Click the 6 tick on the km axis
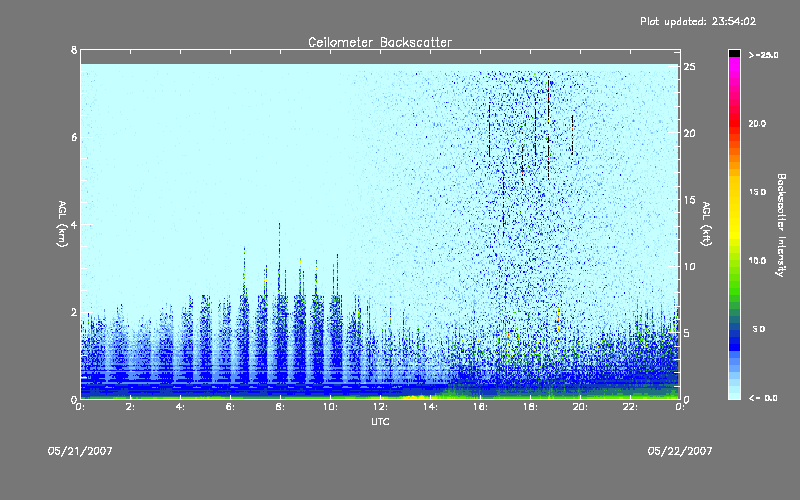This screenshot has height=500, width=800. click(74, 137)
